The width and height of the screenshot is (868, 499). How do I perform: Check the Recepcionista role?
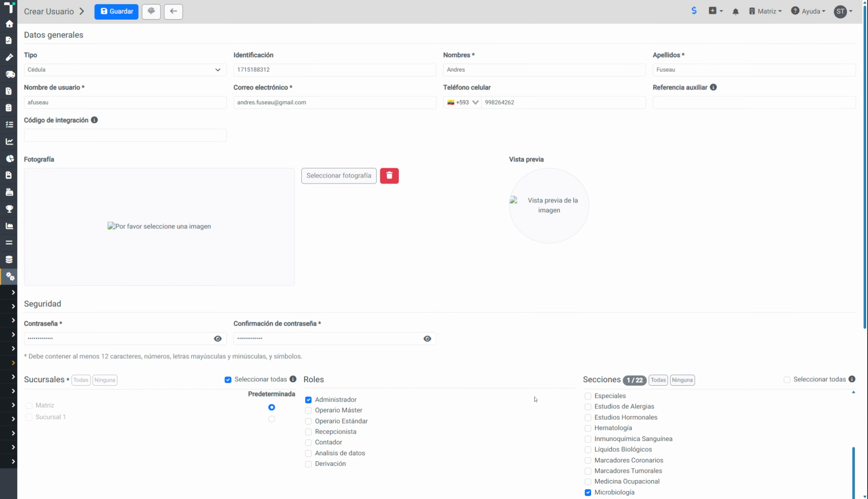308,432
